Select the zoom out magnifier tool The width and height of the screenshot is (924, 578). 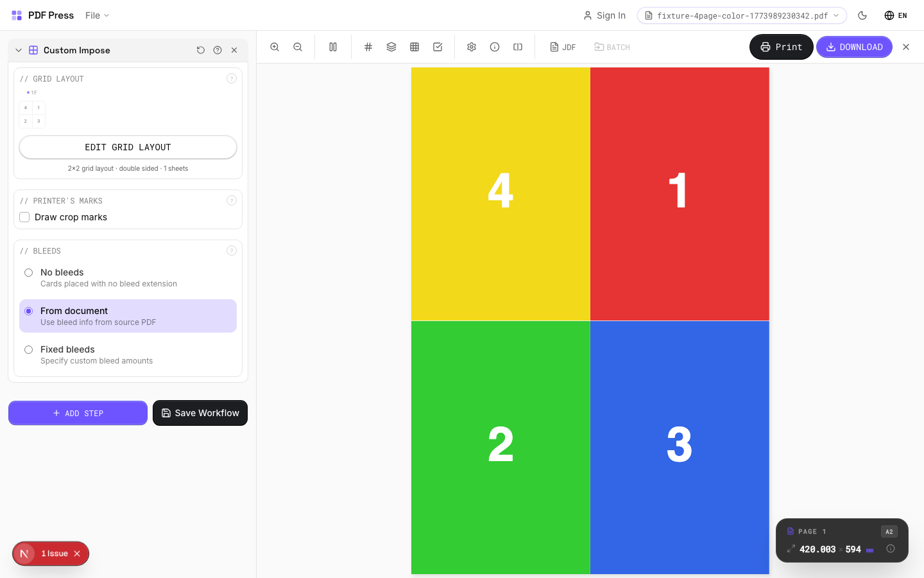click(298, 47)
